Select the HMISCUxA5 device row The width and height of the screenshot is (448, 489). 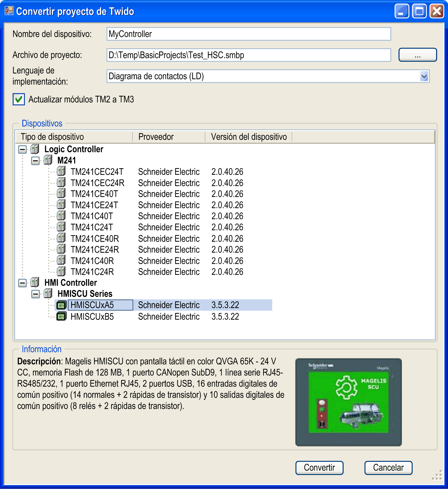164,305
